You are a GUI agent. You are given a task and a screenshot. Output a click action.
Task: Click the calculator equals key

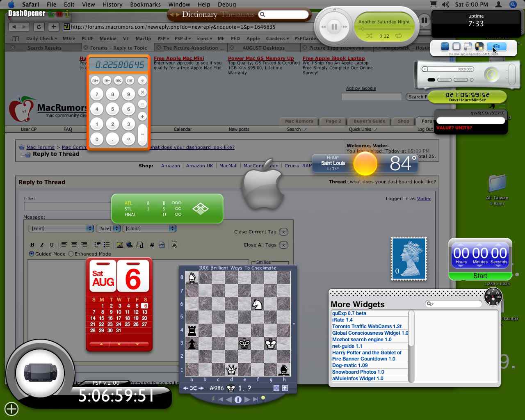click(142, 134)
